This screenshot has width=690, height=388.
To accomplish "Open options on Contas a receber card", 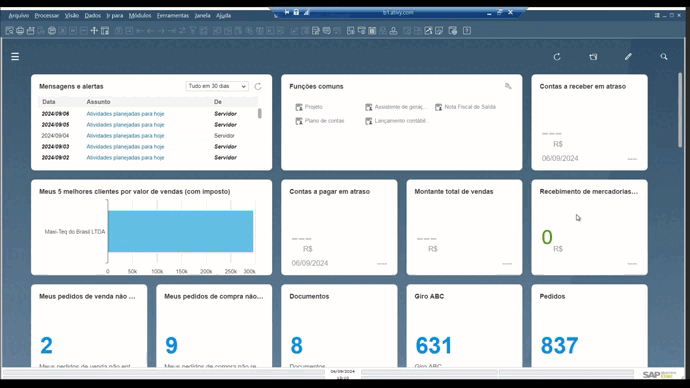I will pyautogui.click(x=632, y=159).
